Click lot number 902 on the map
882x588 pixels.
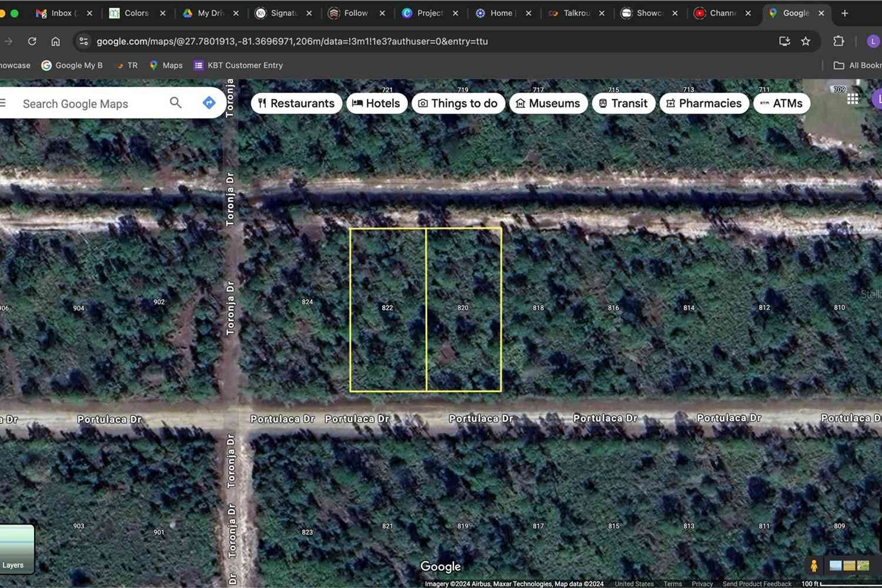[159, 302]
